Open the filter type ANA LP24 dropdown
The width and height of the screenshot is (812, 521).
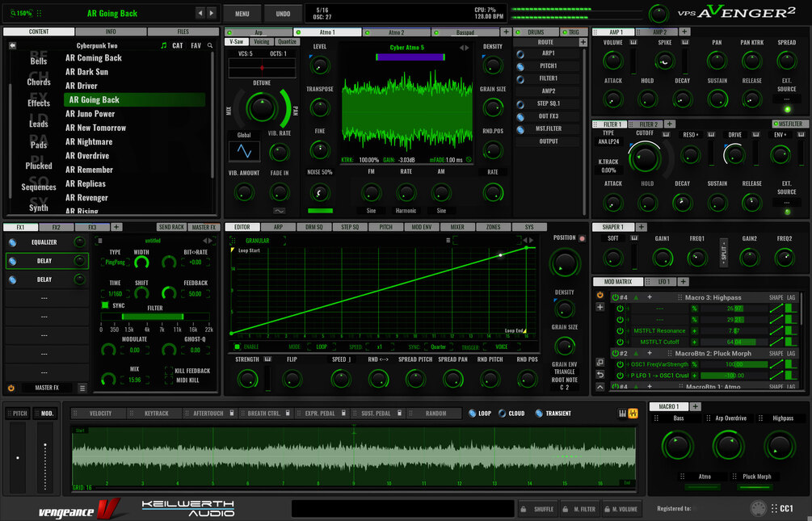[x=608, y=141]
